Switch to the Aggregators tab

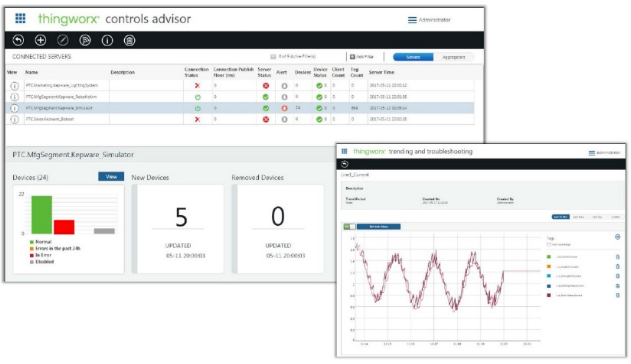[x=454, y=57]
